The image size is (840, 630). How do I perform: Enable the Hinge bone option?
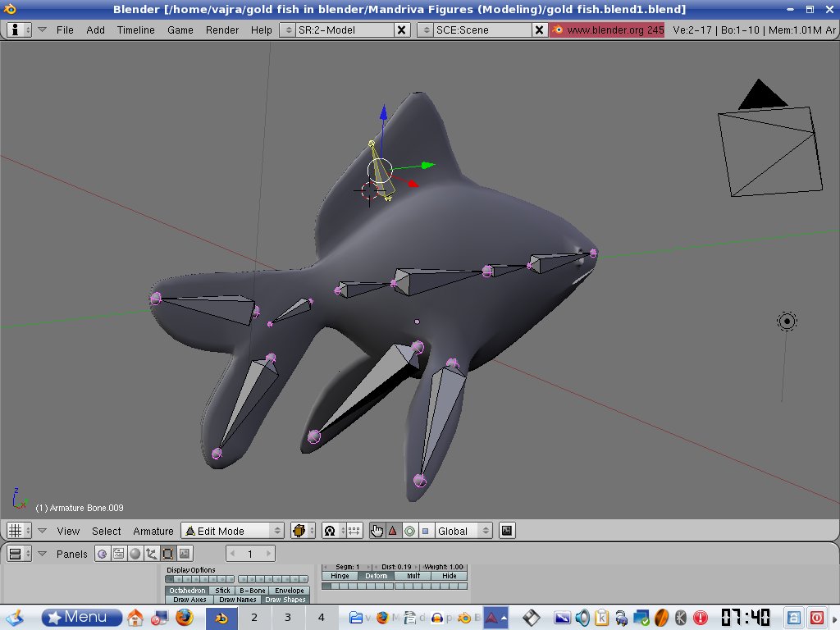pos(340,576)
